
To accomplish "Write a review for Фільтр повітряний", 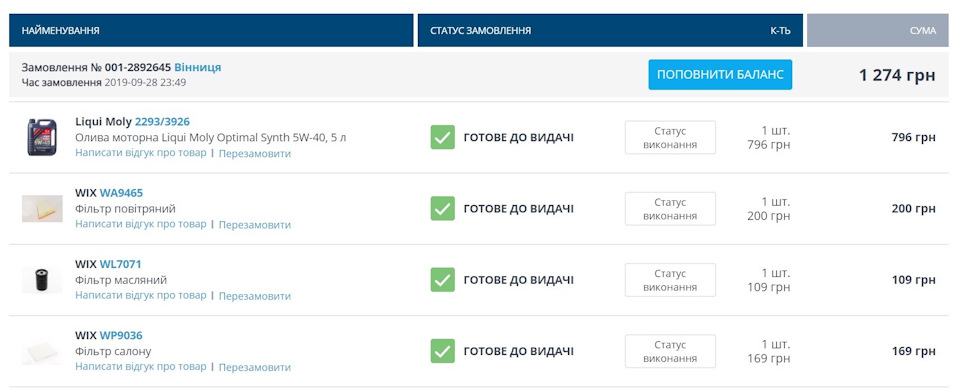I will click(x=141, y=224).
